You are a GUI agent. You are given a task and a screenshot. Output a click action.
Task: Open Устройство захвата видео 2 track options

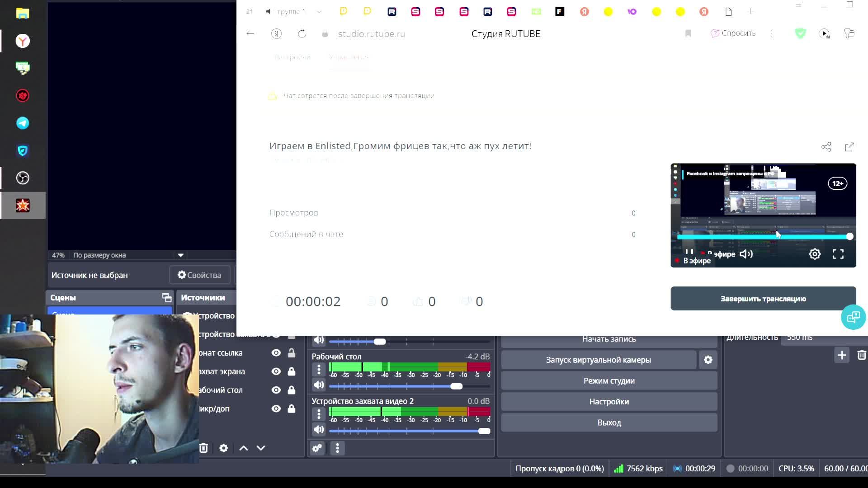[319, 414]
